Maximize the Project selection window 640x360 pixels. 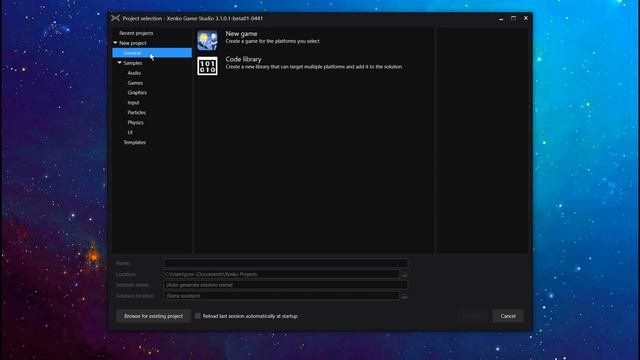point(513,18)
